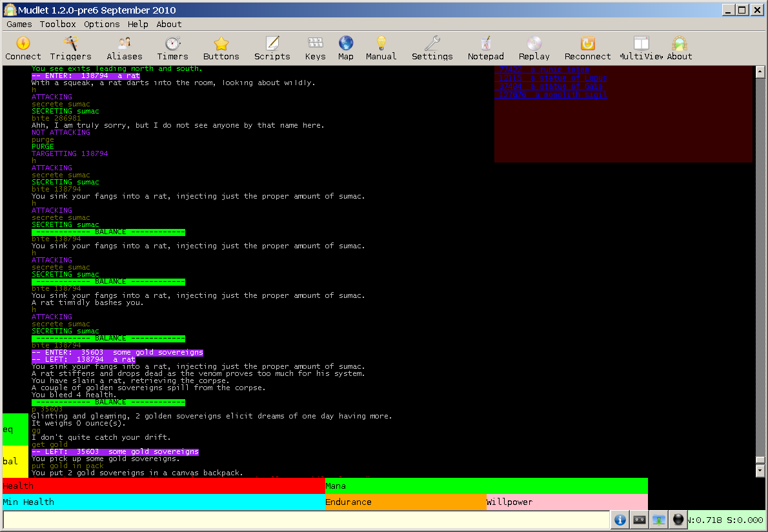
Task: Open the Options menu
Action: [101, 24]
